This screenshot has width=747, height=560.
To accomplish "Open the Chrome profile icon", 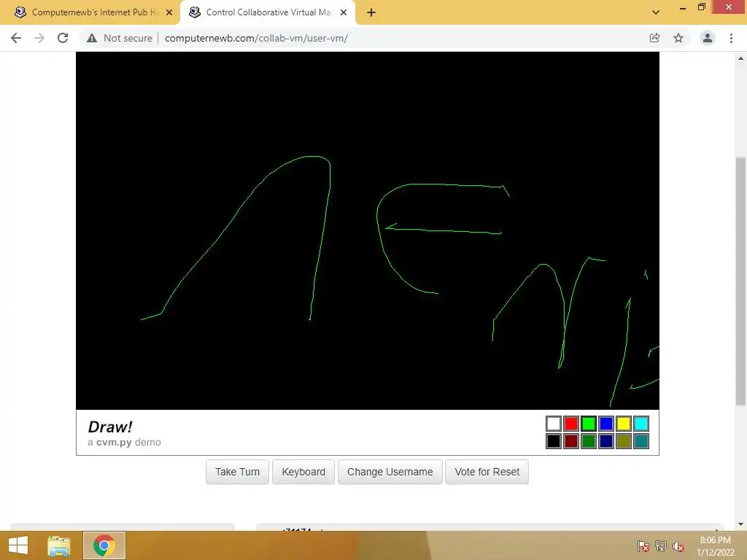I will pyautogui.click(x=708, y=38).
